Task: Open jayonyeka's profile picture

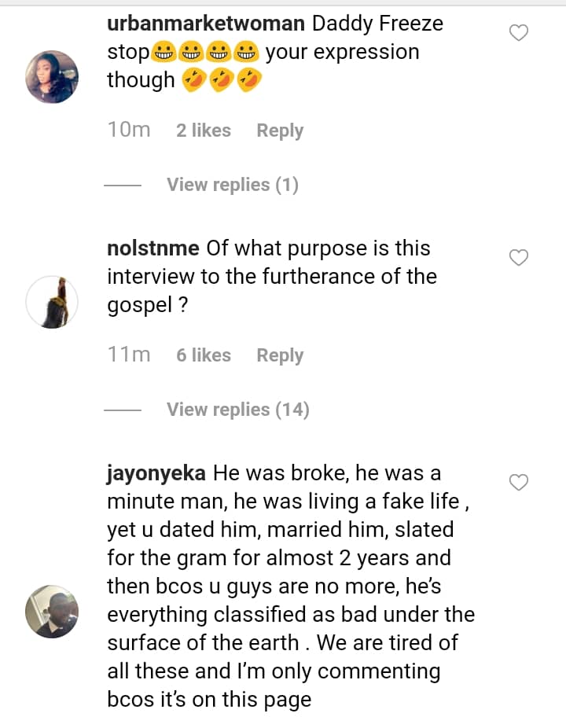Action: (52, 611)
